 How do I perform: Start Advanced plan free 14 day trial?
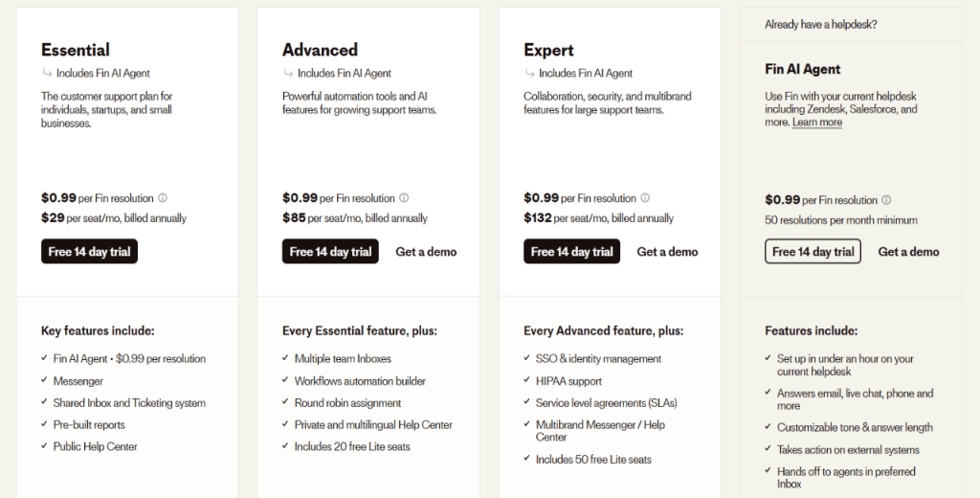[330, 252]
